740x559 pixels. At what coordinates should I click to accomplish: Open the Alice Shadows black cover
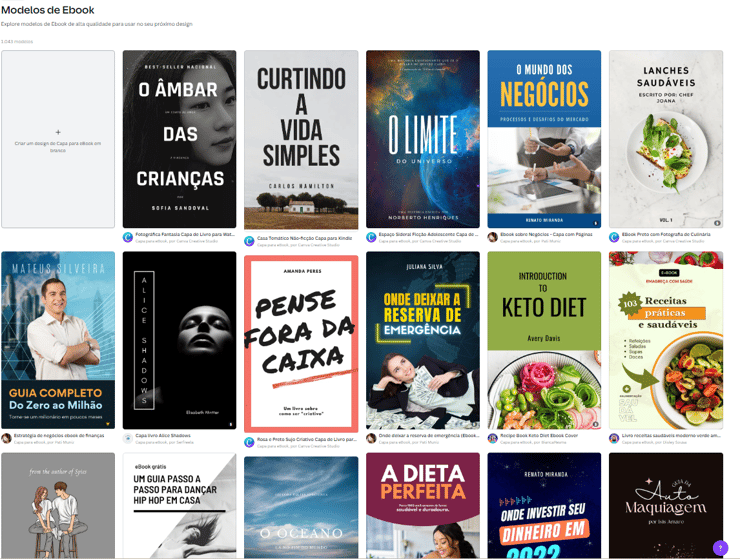[x=179, y=340]
